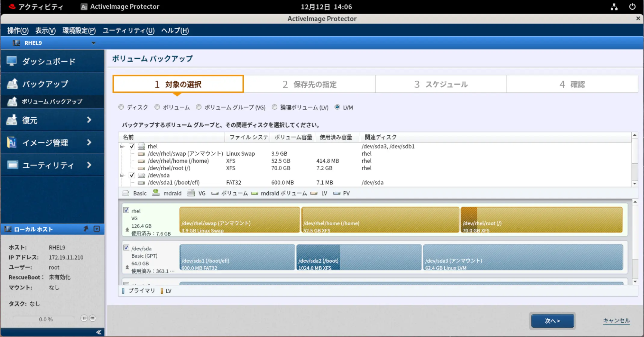Screen dimensions: 644x337
Task: Open the network icon in top bar
Action: coord(614,7)
